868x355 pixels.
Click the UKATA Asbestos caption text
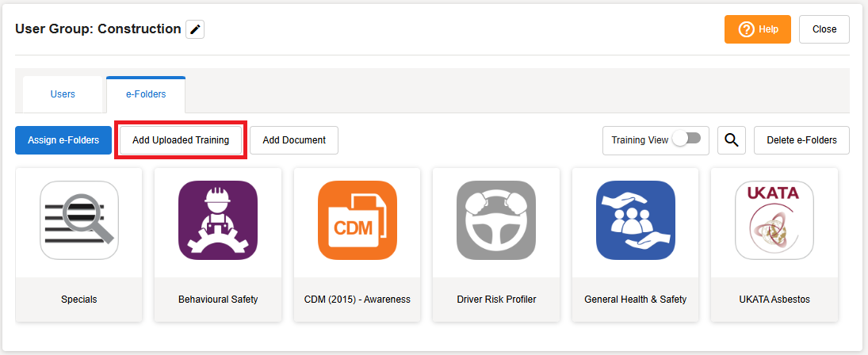(x=774, y=300)
